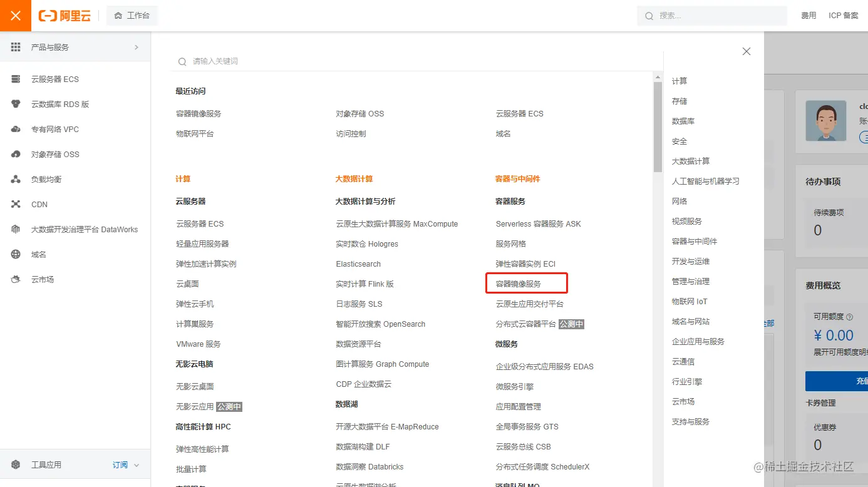Click the 专有网络 VPC sidebar icon
This screenshot has height=487, width=868.
pyautogui.click(x=16, y=129)
